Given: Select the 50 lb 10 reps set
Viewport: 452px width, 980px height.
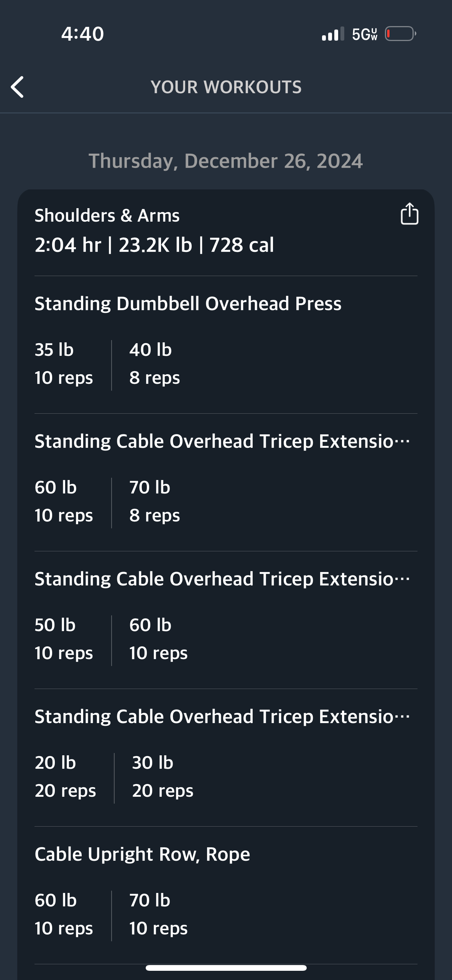Looking at the screenshot, I should (64, 639).
